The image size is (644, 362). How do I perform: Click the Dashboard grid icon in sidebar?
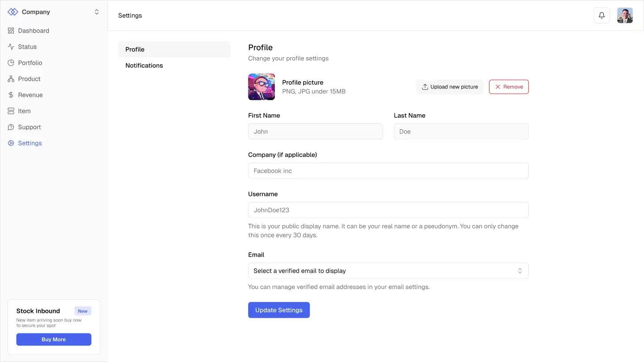(11, 31)
